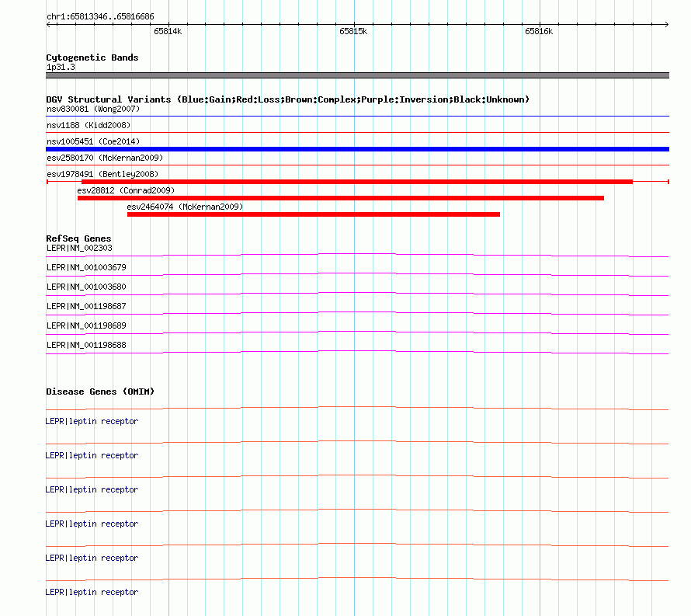Select the red esv2464074 loss bar
Screen dimensions: 691x616
tap(314, 214)
